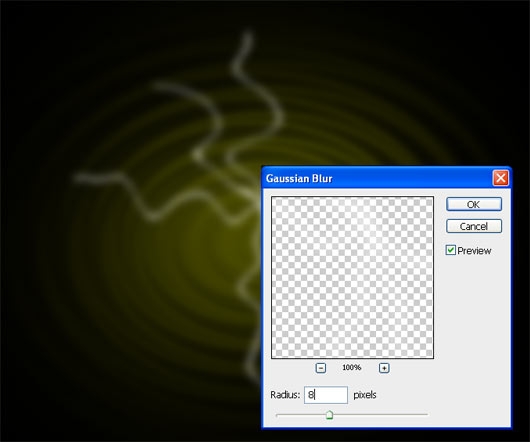Click the blur preview thumbnail area
Viewport: 530px width, 442px height.
tap(352, 277)
